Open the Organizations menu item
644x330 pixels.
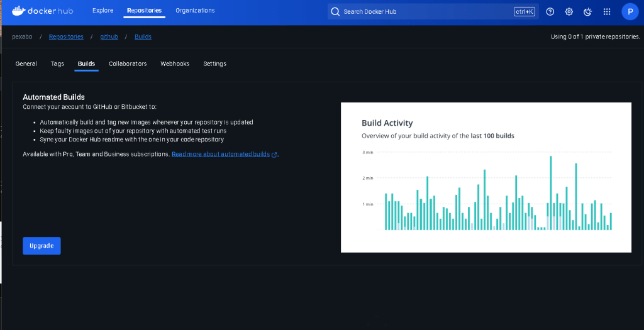point(195,10)
